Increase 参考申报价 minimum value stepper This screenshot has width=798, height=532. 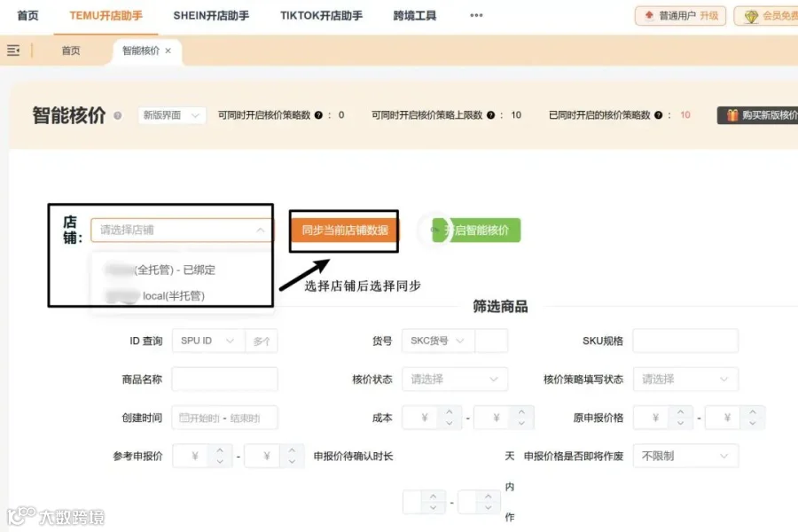point(219,450)
